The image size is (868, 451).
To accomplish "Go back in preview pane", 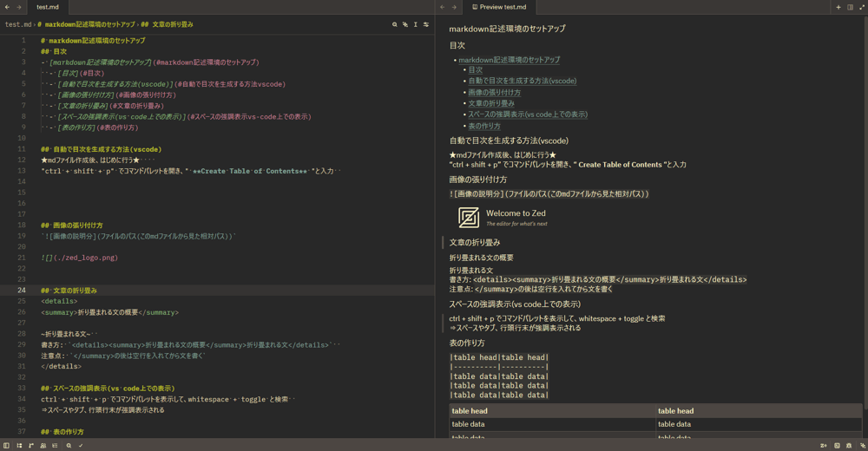I will click(443, 7).
